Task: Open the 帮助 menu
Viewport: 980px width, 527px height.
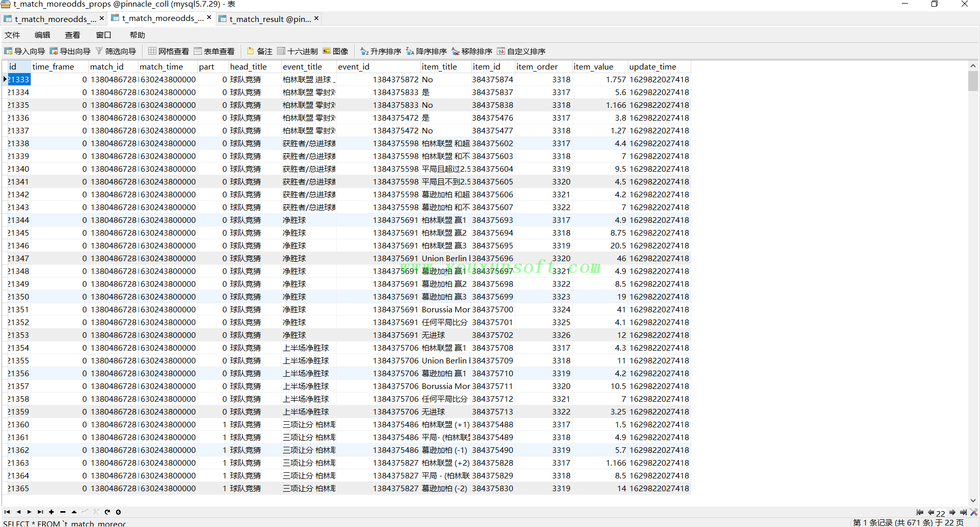Action: pos(138,35)
